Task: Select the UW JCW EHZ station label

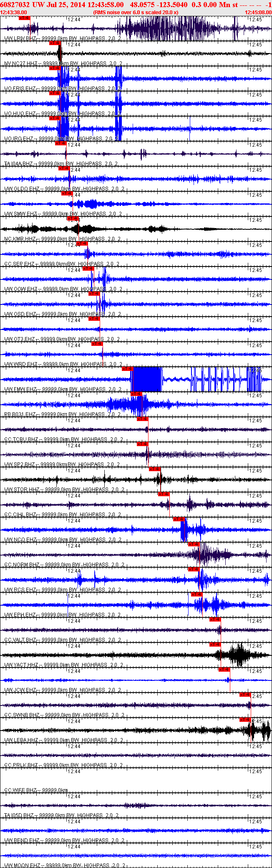Action: tap(20, 690)
